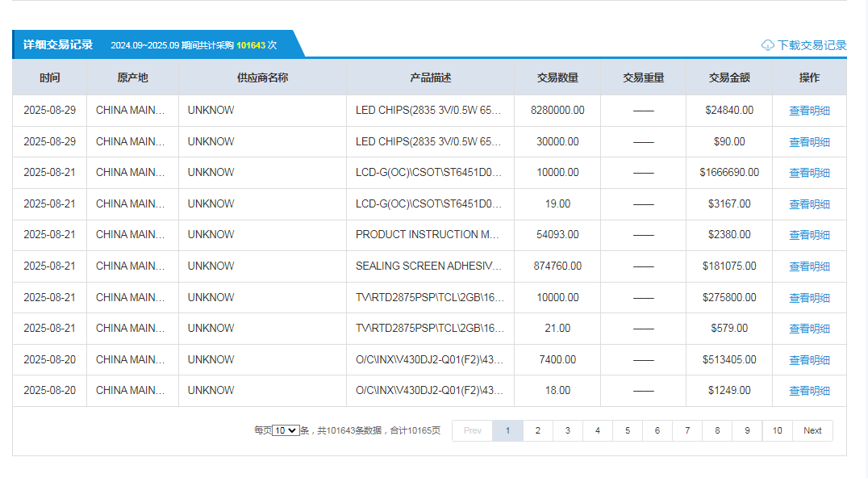View details for $24840.00 LED CHIPS row
Screen dimensions: 868x478
809,111
